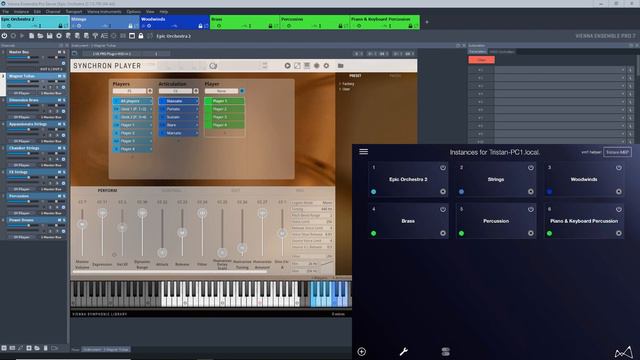Select Player 1 in the green Player list
640x360 pixels.
click(224, 101)
